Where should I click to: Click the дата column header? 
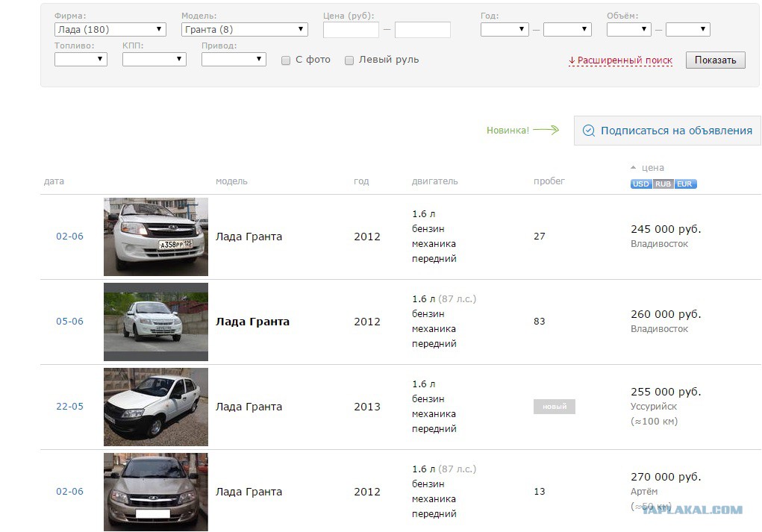pyautogui.click(x=54, y=181)
